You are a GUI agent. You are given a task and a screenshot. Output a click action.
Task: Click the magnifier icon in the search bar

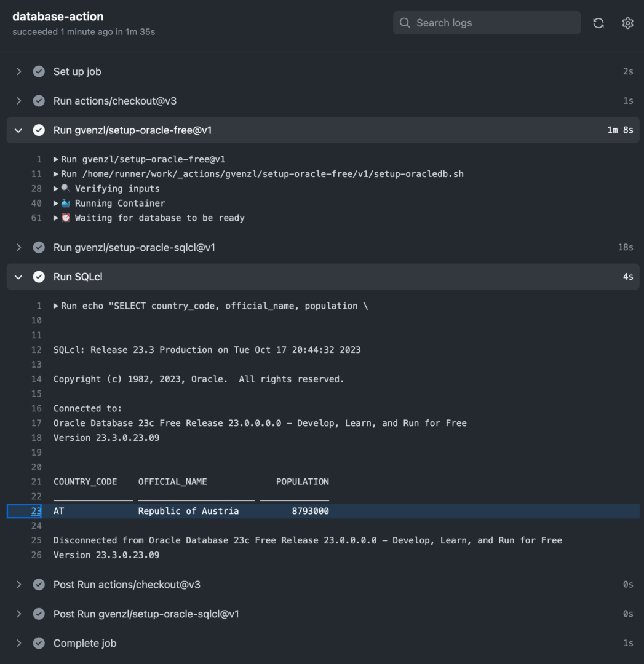pos(405,23)
